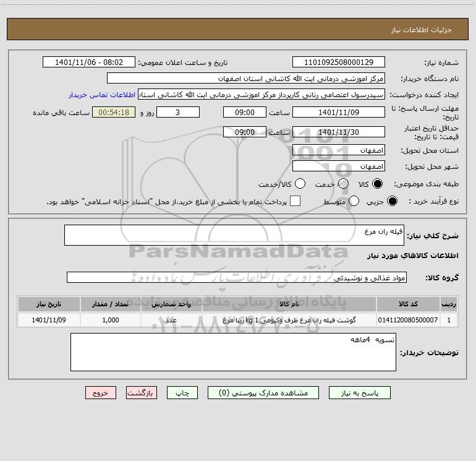Click the quantity cell 1,000
The image size is (476, 461).
(111, 320)
